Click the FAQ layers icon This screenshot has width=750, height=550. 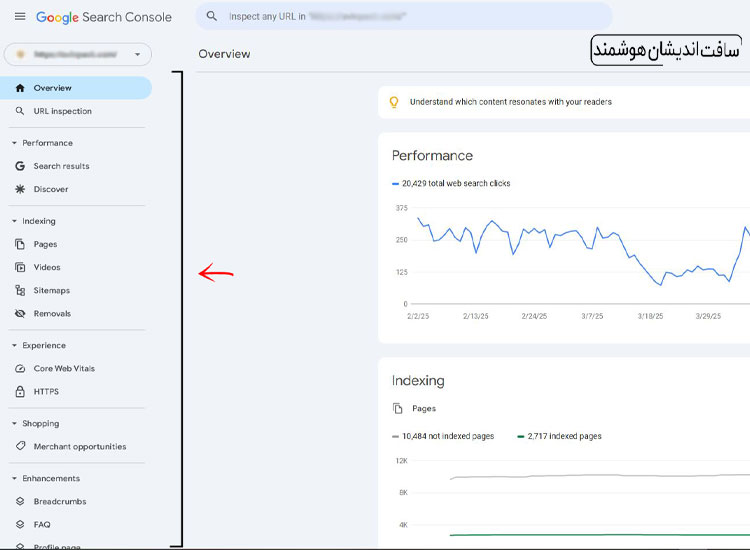[20, 524]
